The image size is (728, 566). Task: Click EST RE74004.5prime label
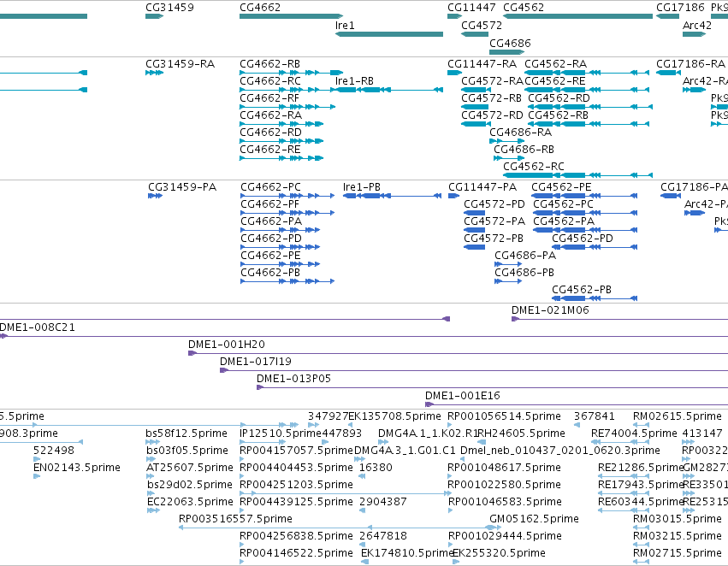(x=634, y=433)
